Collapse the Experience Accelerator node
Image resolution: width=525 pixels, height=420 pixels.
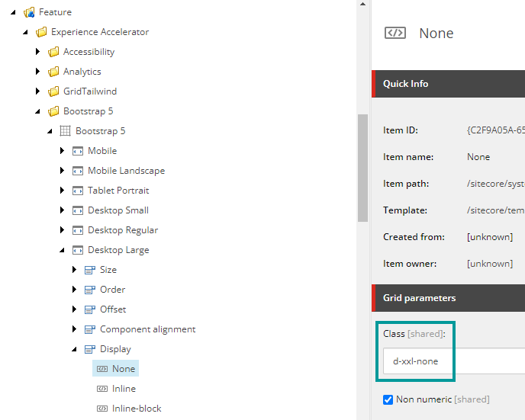[x=25, y=32]
